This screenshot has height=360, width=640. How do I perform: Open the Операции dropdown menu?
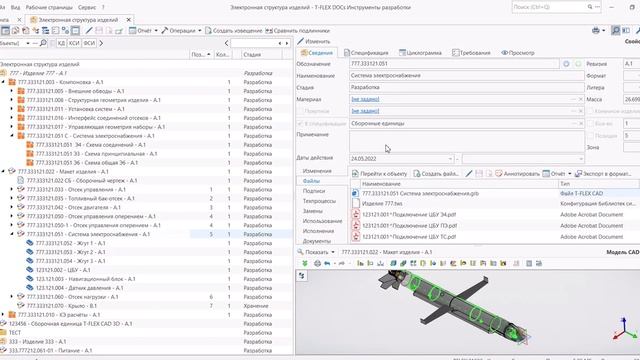(181, 31)
